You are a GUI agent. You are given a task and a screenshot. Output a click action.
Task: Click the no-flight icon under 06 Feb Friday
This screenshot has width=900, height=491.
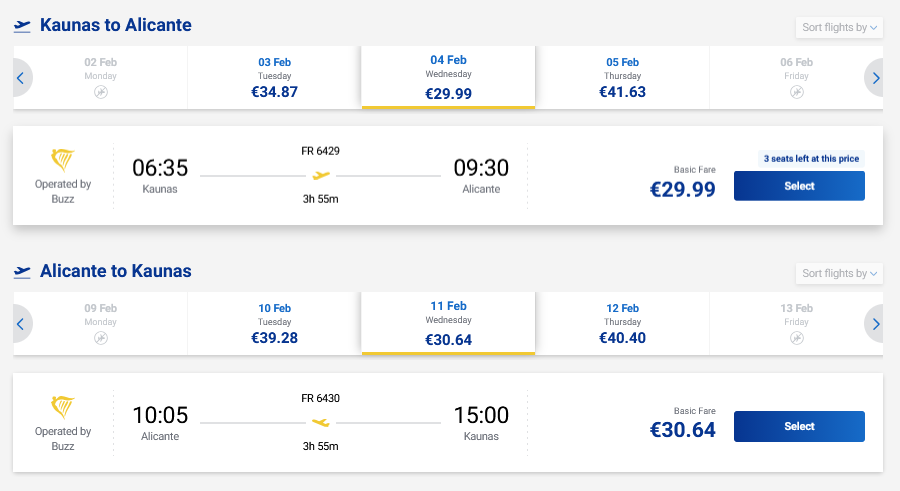click(796, 92)
